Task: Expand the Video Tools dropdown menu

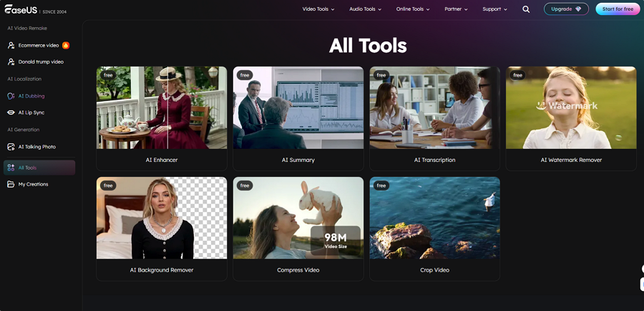Action: 318,9
